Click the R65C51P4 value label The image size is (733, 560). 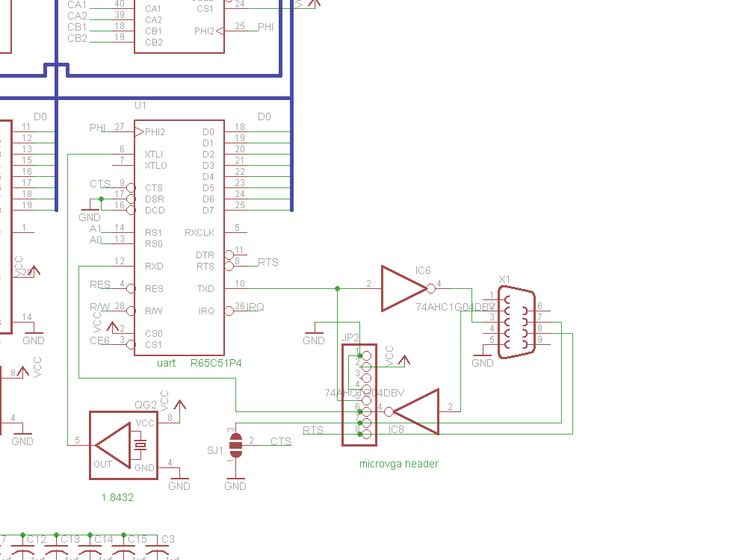click(x=216, y=363)
